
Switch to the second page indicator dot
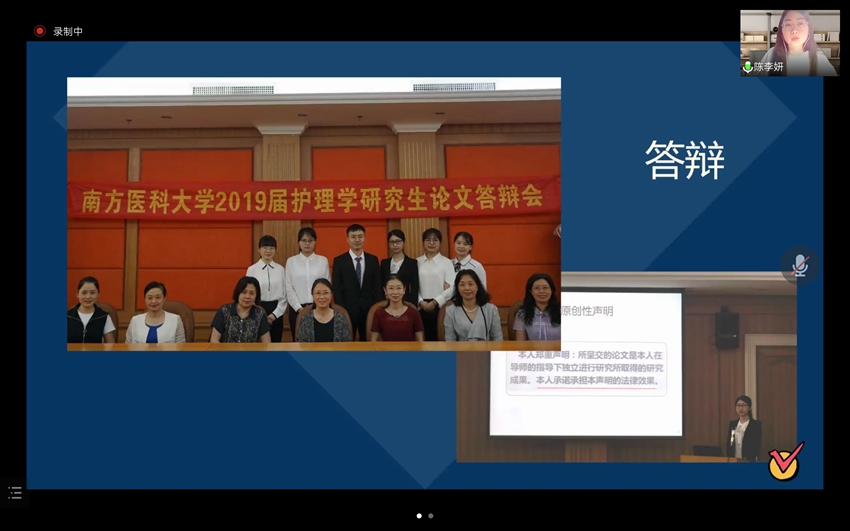[431, 516]
